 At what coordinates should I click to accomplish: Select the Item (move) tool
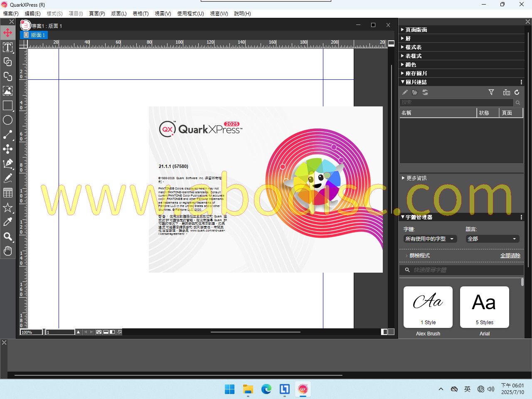(x=7, y=32)
